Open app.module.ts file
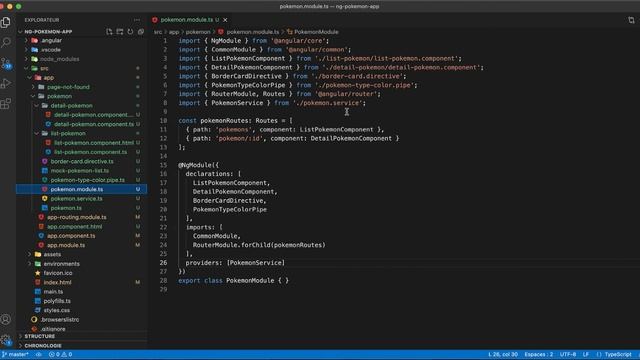This screenshot has width=640, height=360. tap(66, 245)
